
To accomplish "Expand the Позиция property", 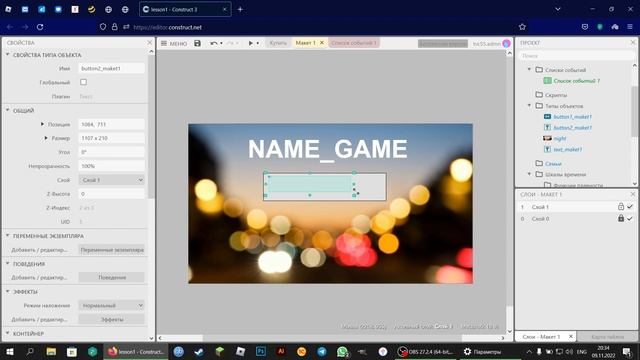I will [x=42, y=124].
